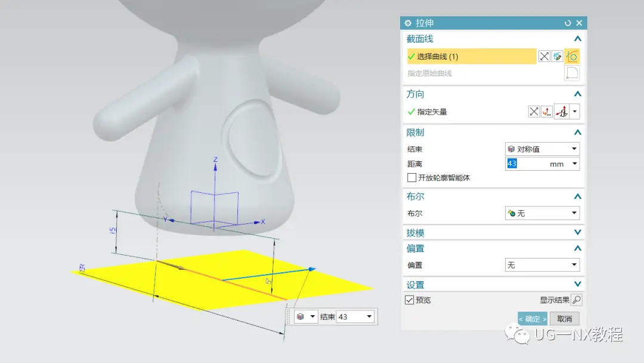Expand the 拔模 section

click(577, 233)
